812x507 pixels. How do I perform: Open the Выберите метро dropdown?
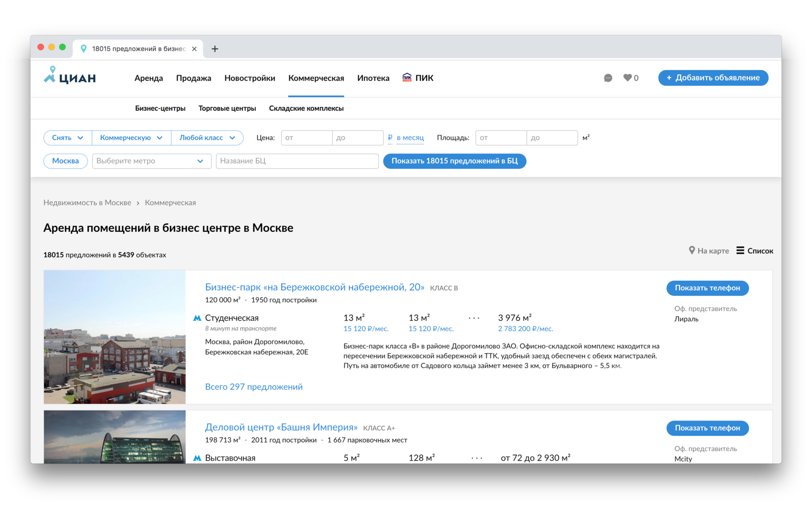tap(152, 161)
